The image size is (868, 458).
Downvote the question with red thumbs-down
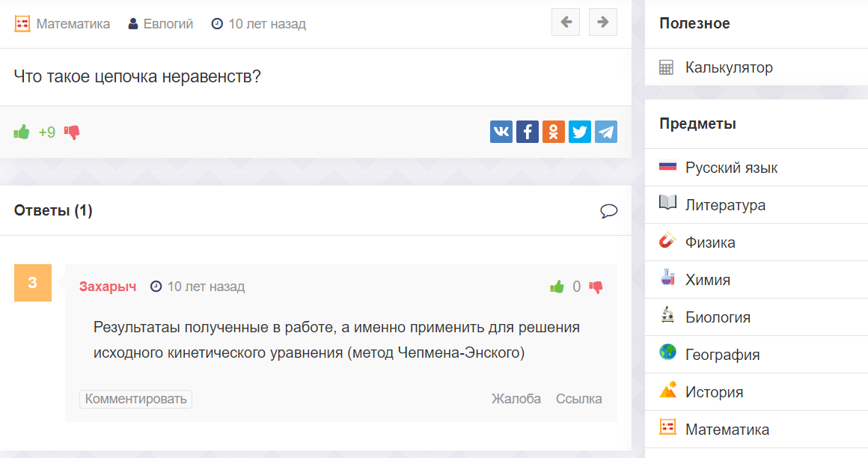(x=72, y=132)
